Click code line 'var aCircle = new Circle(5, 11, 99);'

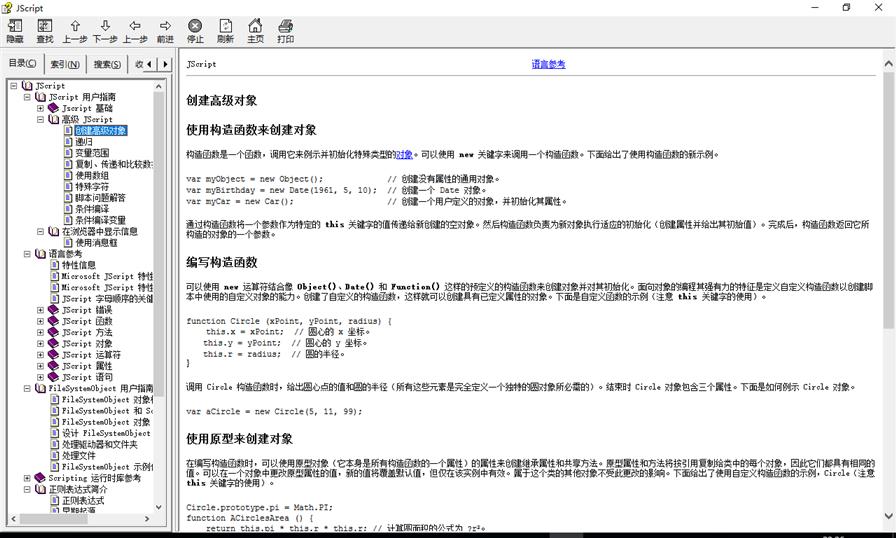click(x=274, y=411)
